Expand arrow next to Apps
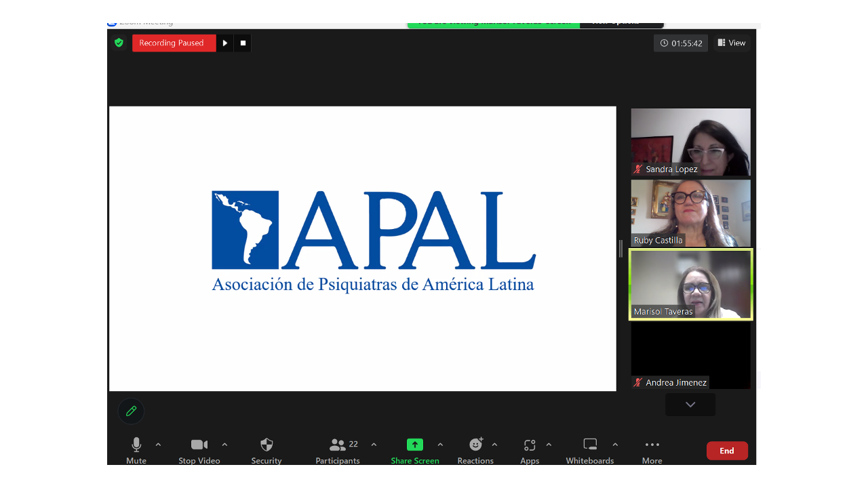Image resolution: width=868 pixels, height=488 pixels. pyautogui.click(x=549, y=445)
